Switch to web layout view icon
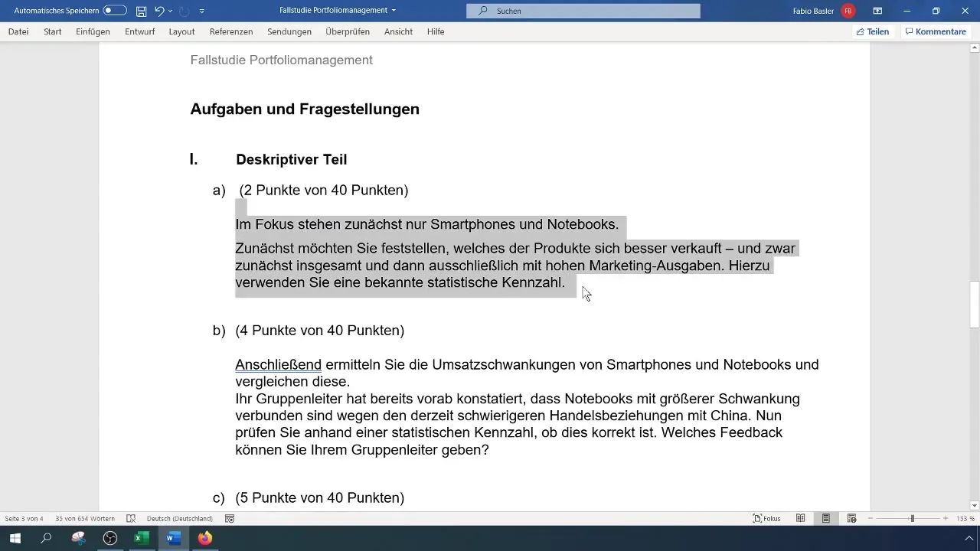 851,518
